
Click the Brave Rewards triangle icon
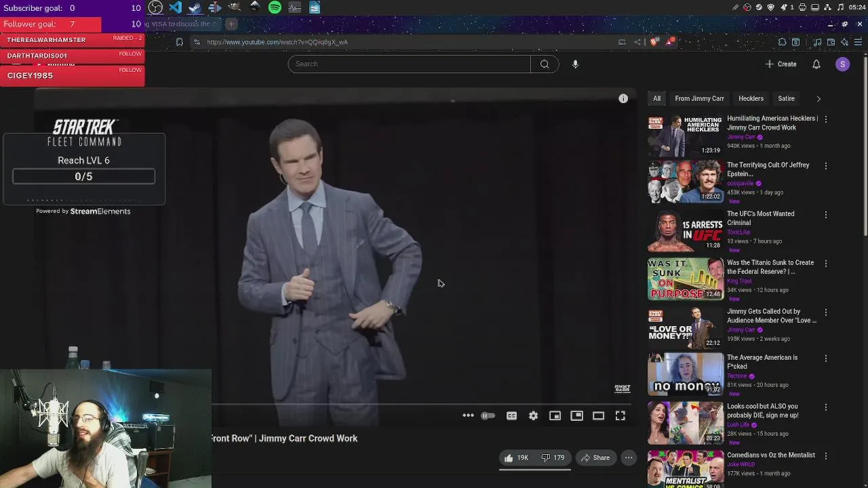coord(670,42)
